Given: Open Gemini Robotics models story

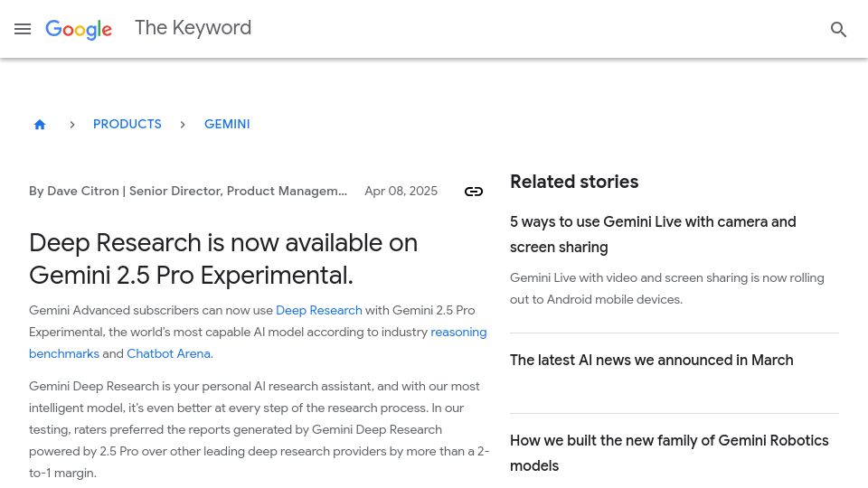Looking at the screenshot, I should 669,453.
